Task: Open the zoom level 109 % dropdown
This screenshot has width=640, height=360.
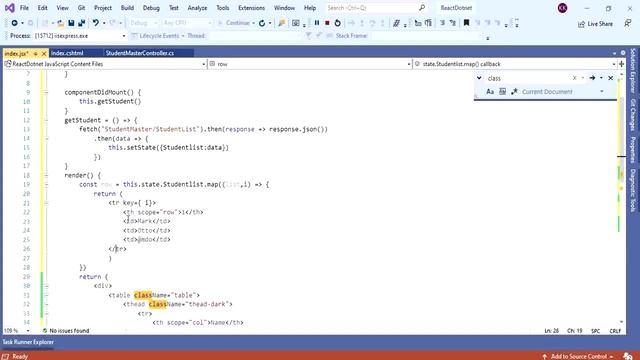Action: coord(28,331)
